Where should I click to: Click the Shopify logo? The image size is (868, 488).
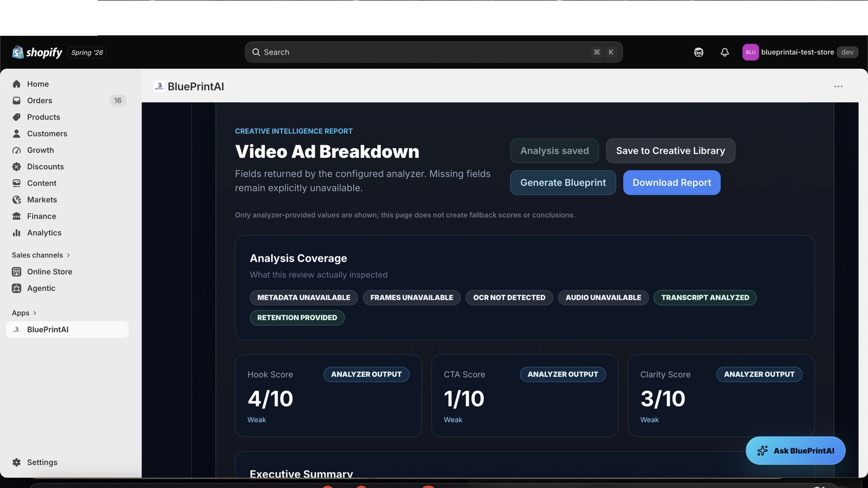(37, 52)
